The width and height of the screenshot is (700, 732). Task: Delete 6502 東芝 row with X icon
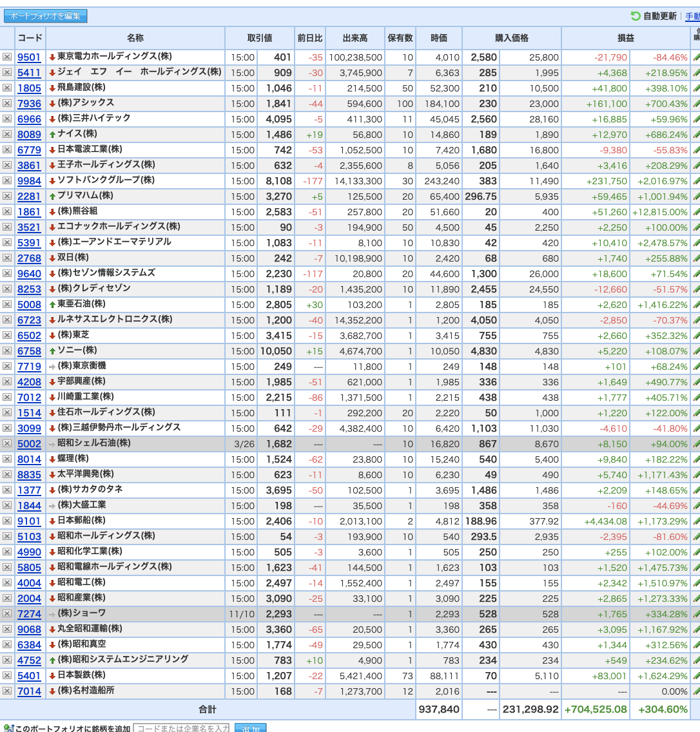coord(7,335)
